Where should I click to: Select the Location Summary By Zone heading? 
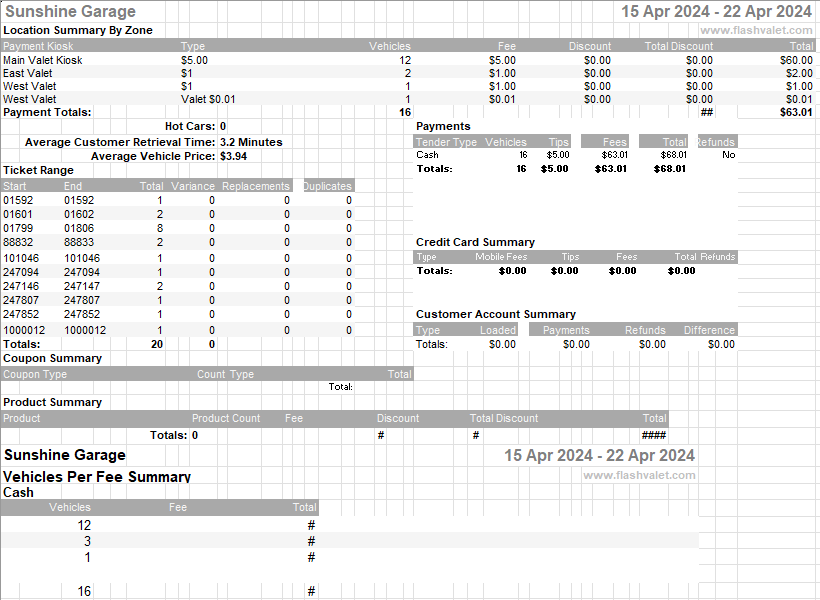click(78, 30)
